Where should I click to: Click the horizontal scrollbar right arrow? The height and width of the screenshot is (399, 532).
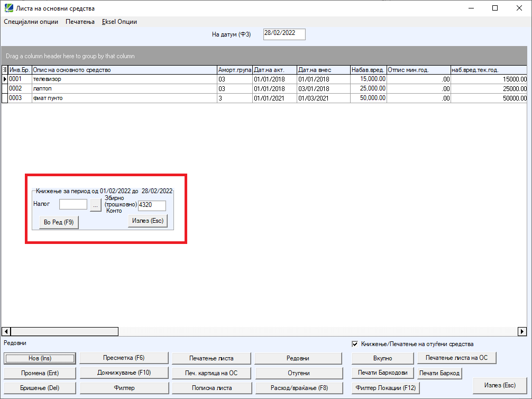[522, 331]
